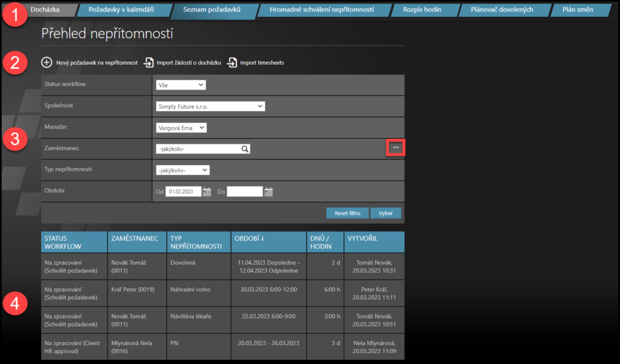Viewport: 620px width, 364px height.
Task: Open the calendar picker for Od date
Action: pyautogui.click(x=207, y=192)
